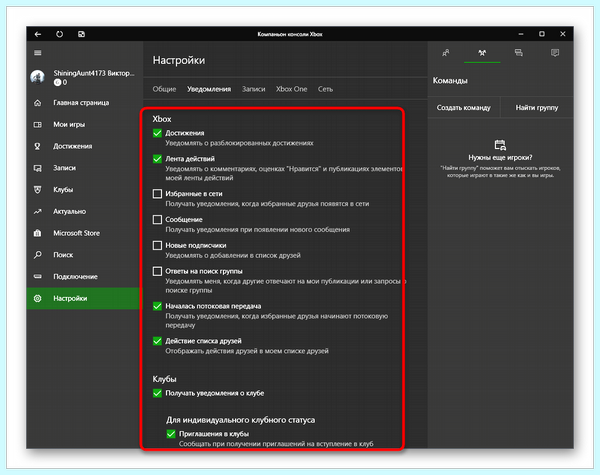
Task: Switch to the Сеть tab
Action: coord(325,89)
